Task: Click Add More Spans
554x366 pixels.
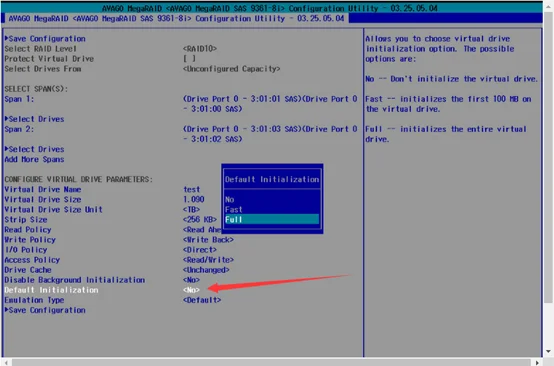Action: (x=34, y=159)
